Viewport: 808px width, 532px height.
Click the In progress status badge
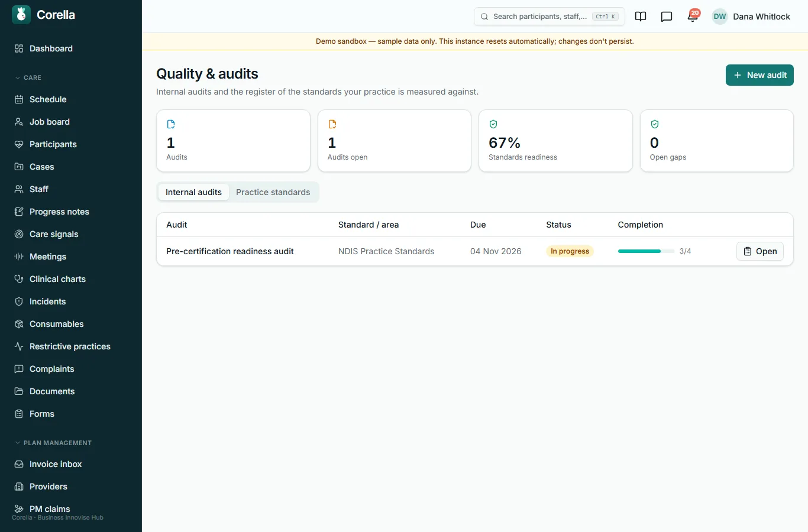click(x=570, y=251)
